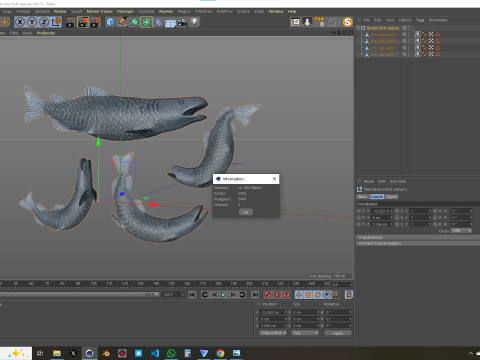The height and width of the screenshot is (360, 480).
Task: Click OK in Information dialog
Action: 246,212
